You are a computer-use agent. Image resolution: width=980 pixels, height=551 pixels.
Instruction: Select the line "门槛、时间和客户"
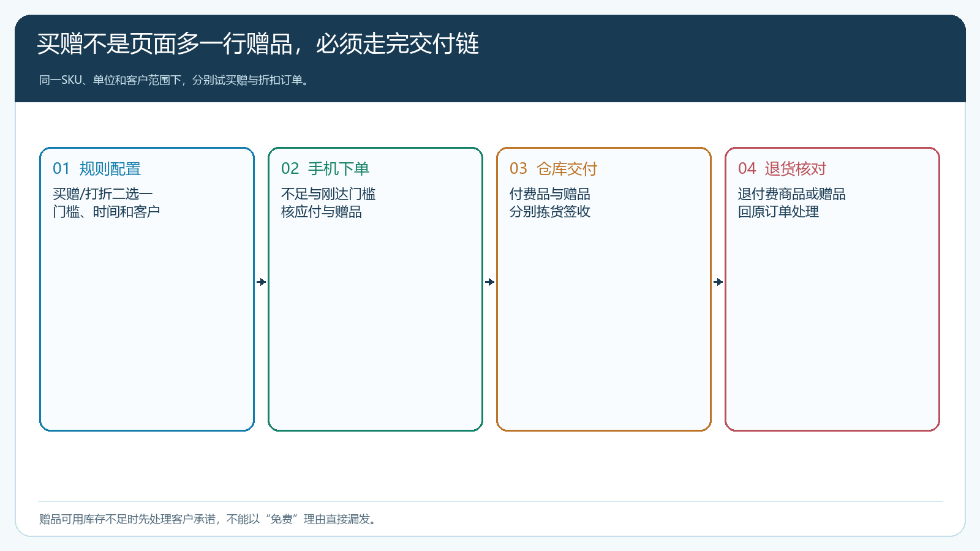coord(107,212)
